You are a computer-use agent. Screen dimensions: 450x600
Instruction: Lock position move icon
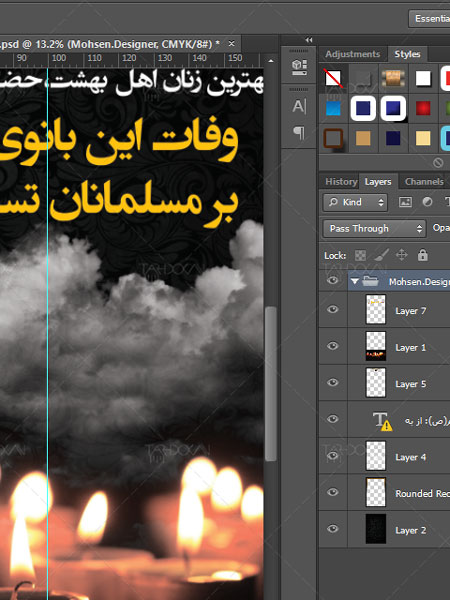pyautogui.click(x=401, y=255)
